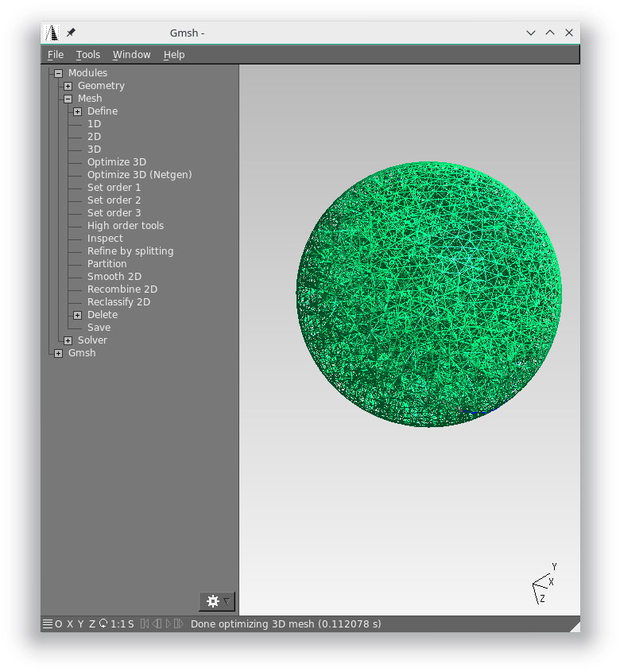This screenshot has width=620, height=672.
Task: Toggle mouse selection with S button
Action: 130,623
